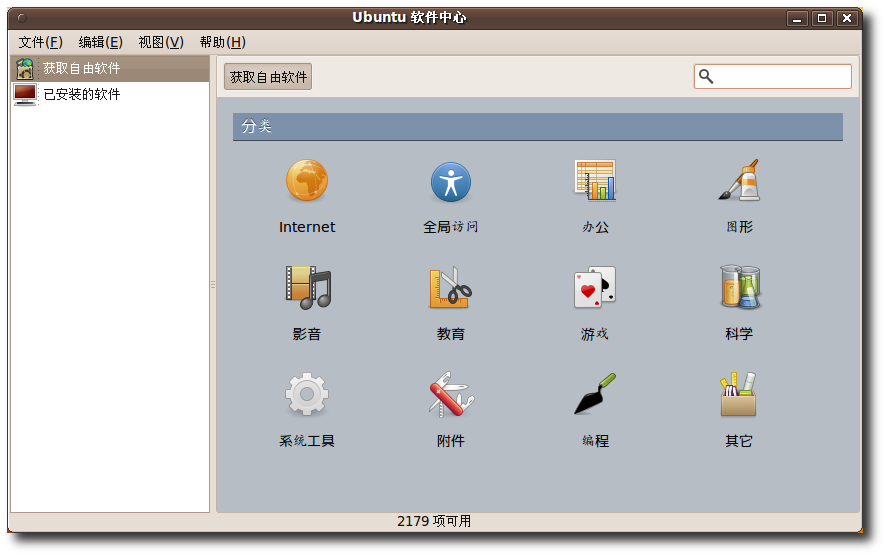This screenshot has height=556, width=886.
Task: Open the 编程 trowel icon
Action: 595,394
